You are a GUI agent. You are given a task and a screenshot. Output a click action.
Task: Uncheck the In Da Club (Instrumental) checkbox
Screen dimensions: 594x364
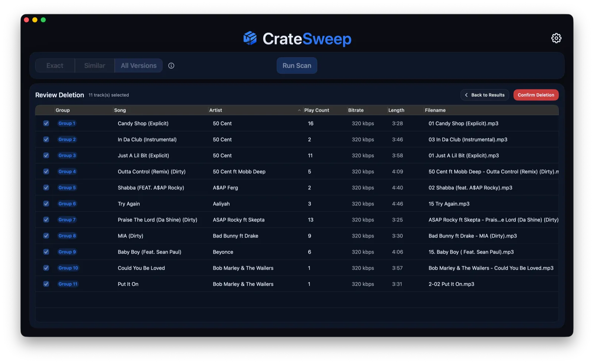[x=46, y=140]
